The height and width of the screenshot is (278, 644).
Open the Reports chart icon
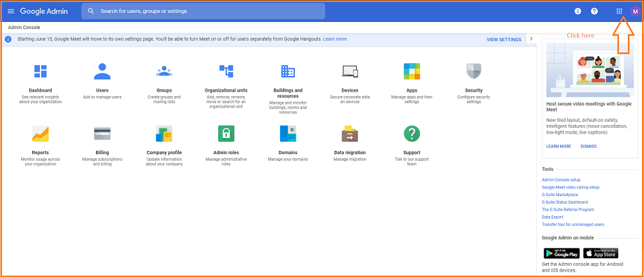tap(40, 134)
